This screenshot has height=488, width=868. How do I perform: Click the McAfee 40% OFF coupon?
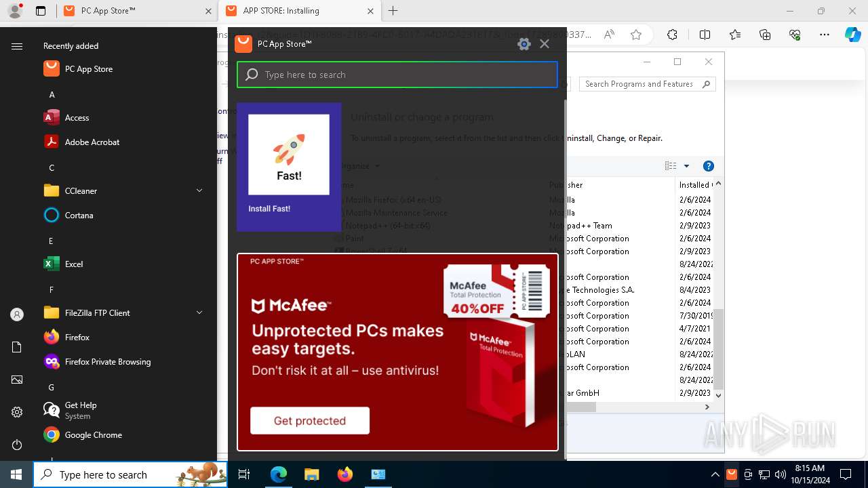(497, 291)
